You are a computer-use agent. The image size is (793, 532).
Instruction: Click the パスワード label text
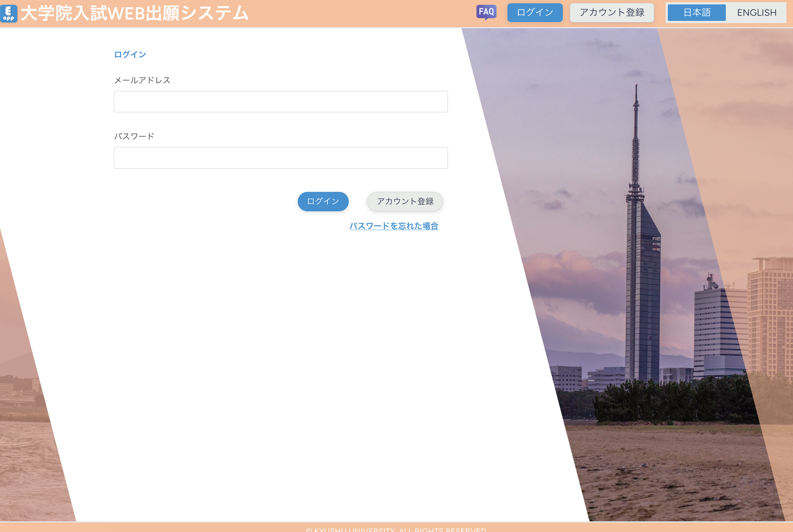tap(134, 136)
